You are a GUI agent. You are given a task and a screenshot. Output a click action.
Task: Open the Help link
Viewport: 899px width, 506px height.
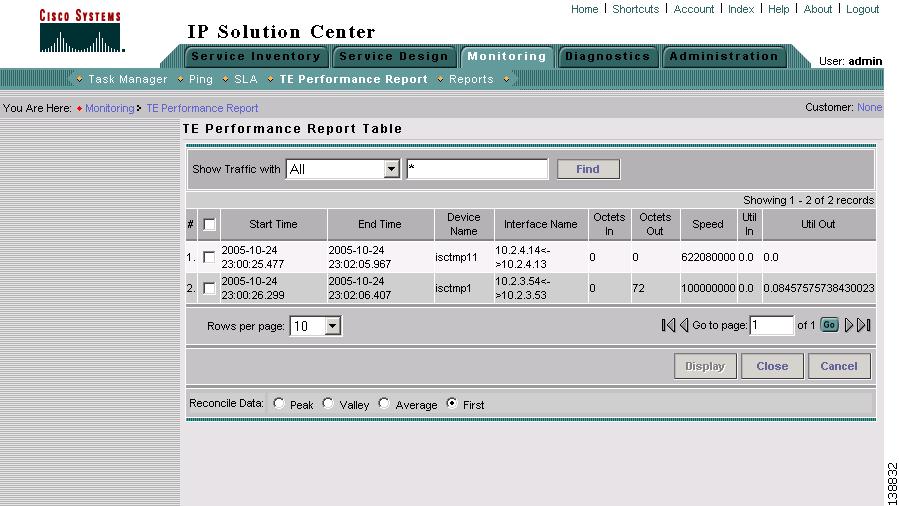[x=779, y=9]
